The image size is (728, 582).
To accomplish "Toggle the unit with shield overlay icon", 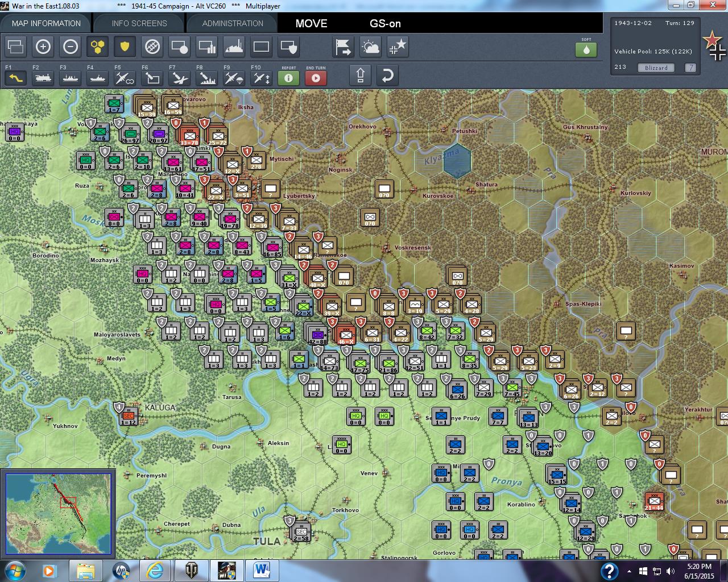I will [x=288, y=47].
